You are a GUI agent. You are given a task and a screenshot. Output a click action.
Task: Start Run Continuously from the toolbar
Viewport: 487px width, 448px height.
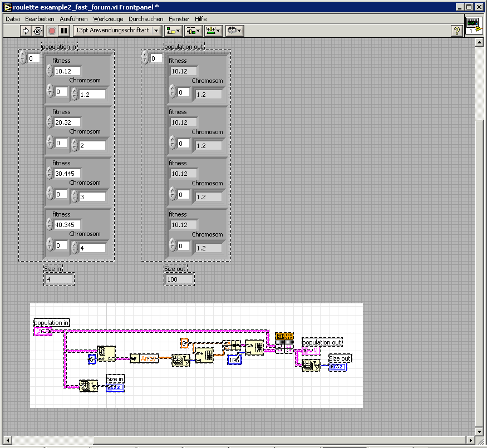38,31
